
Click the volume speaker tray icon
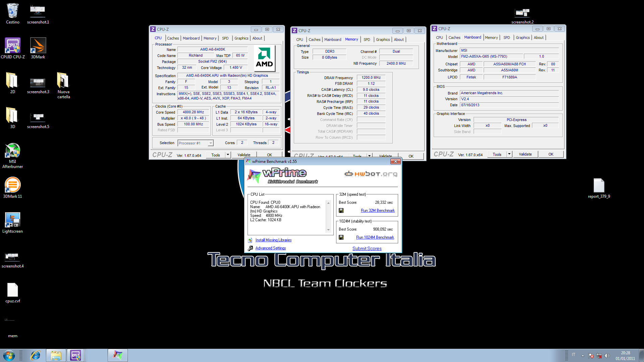click(607, 356)
